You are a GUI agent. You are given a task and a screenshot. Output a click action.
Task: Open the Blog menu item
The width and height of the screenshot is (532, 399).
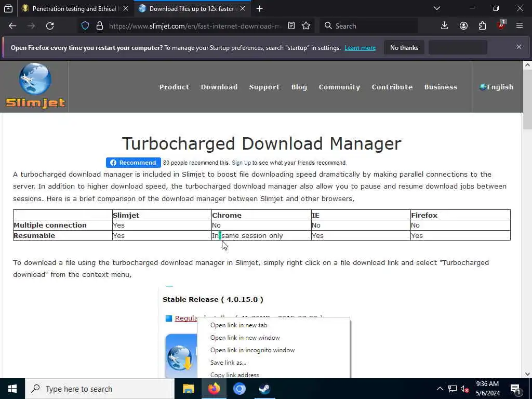point(299,87)
